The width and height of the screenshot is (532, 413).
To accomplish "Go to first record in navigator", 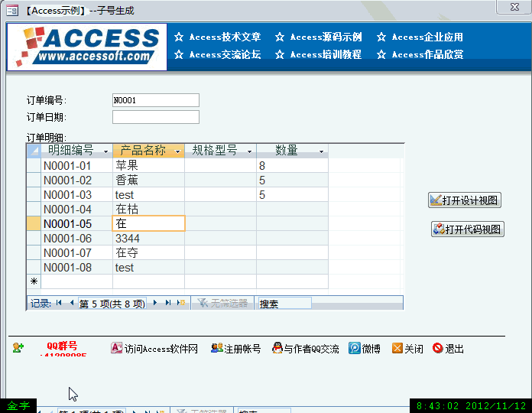I will (59, 303).
